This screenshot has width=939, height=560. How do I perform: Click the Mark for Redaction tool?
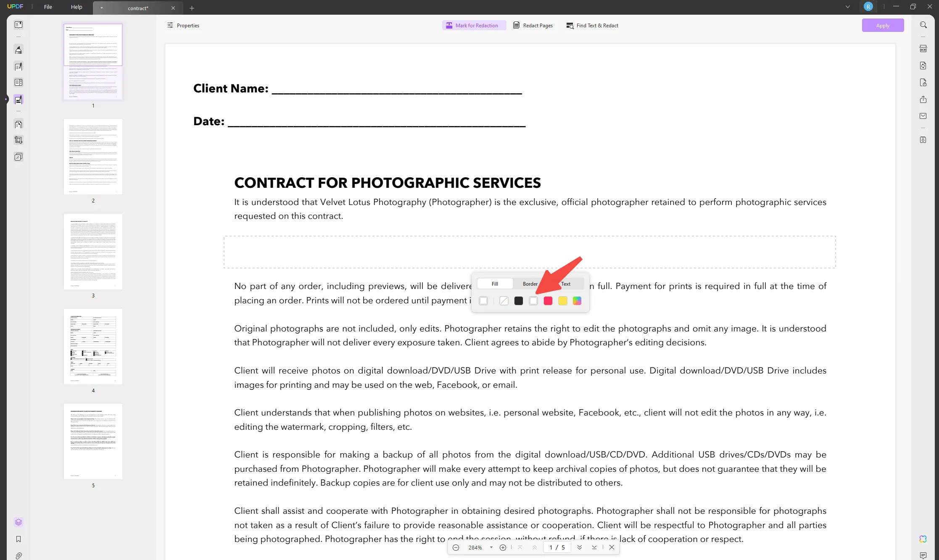pyautogui.click(x=473, y=25)
